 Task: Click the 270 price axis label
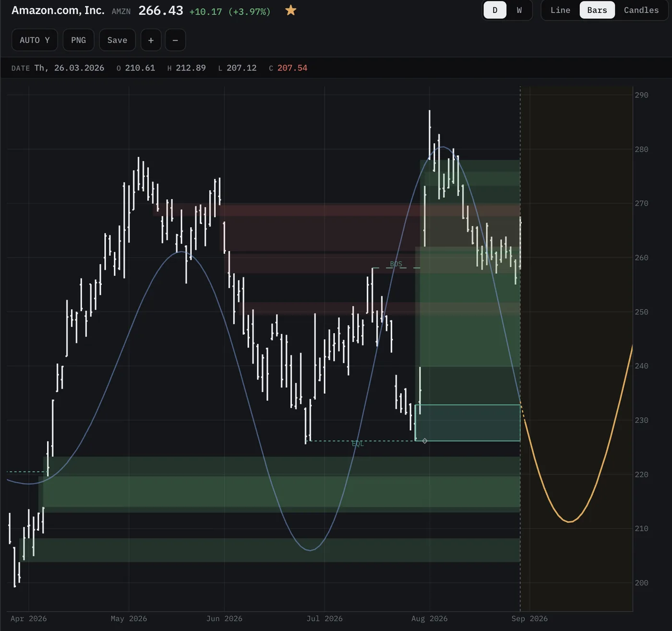tap(641, 203)
